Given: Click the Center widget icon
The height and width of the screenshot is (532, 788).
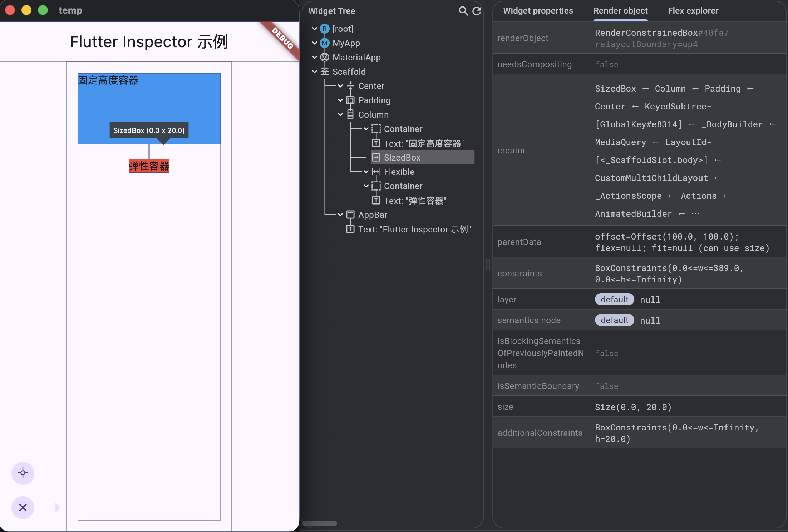Looking at the screenshot, I should point(350,86).
